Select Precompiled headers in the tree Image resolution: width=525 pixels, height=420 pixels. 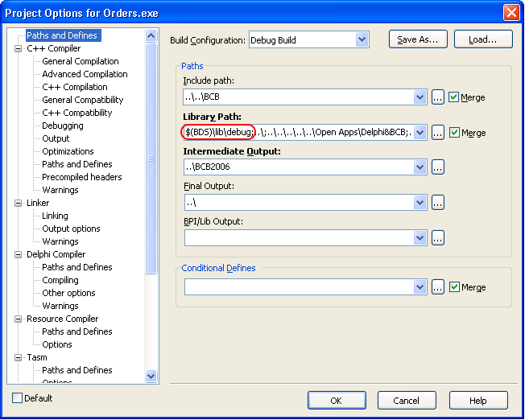(82, 177)
